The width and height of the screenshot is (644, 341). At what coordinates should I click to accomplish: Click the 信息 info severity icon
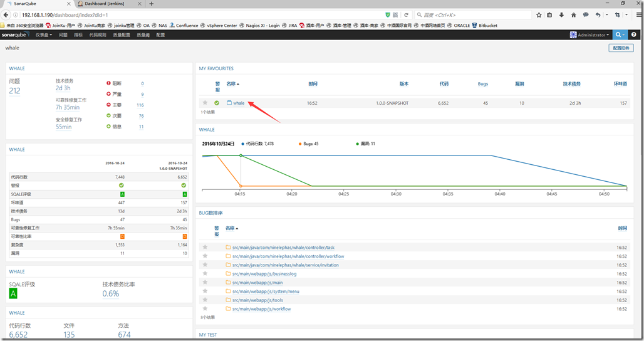coord(108,127)
